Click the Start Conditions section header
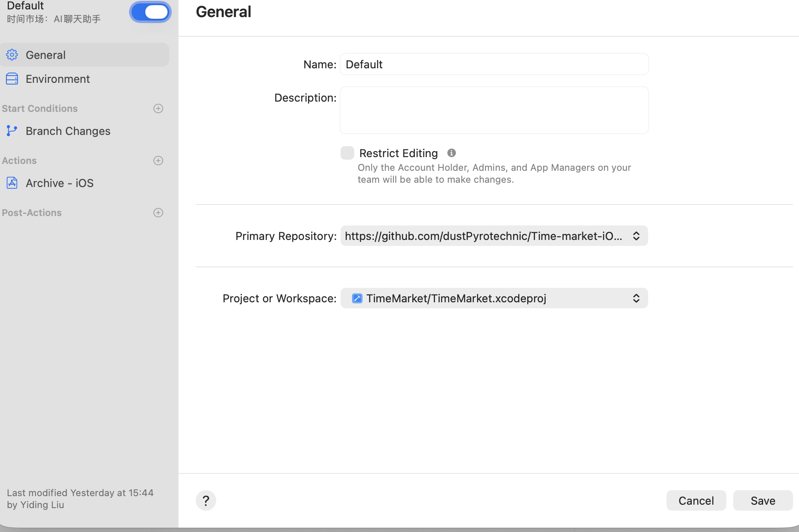Image resolution: width=799 pixels, height=532 pixels. [40, 108]
